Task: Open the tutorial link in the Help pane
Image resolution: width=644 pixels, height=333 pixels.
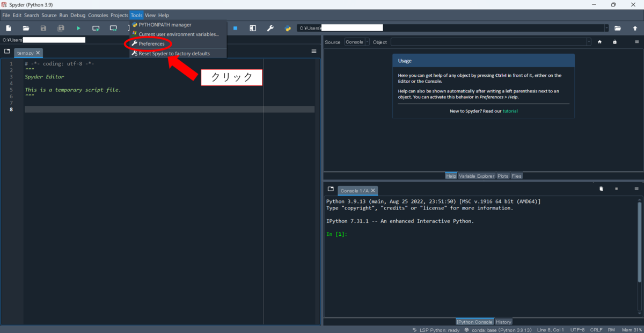Action: tap(510, 111)
